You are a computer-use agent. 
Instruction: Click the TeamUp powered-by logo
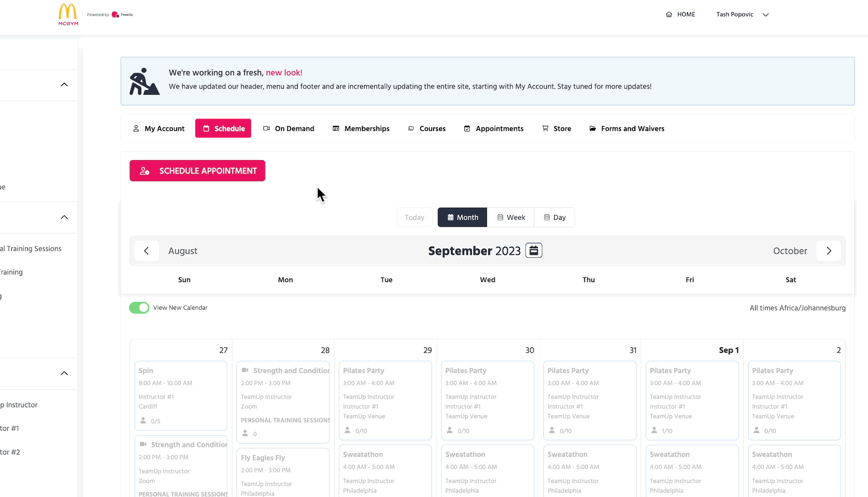point(122,15)
